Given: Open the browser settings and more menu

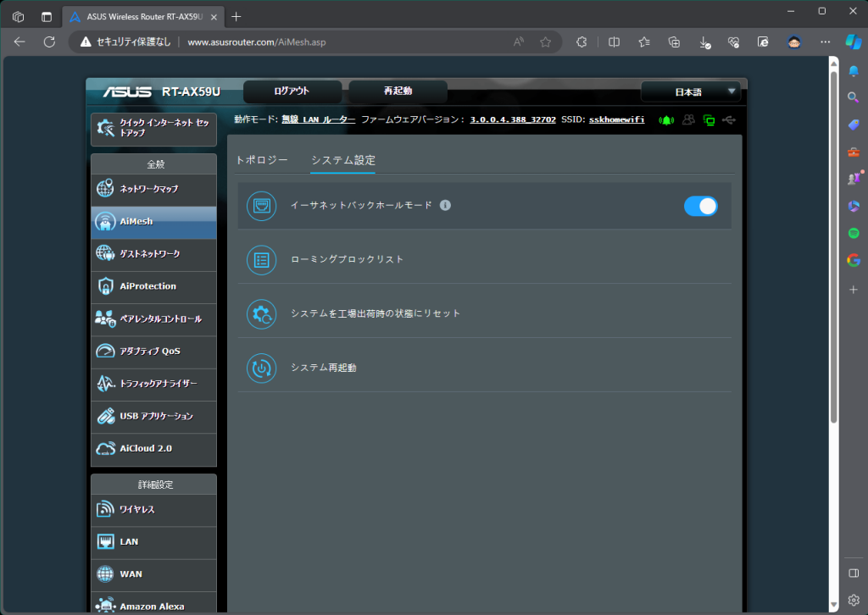Looking at the screenshot, I should coord(825,42).
